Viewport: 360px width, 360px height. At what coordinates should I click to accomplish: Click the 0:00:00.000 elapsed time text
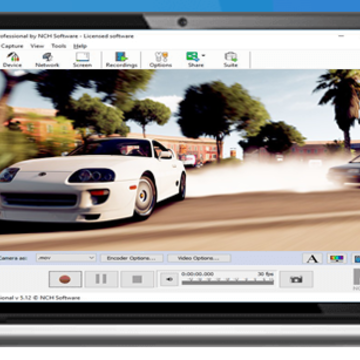(197, 274)
